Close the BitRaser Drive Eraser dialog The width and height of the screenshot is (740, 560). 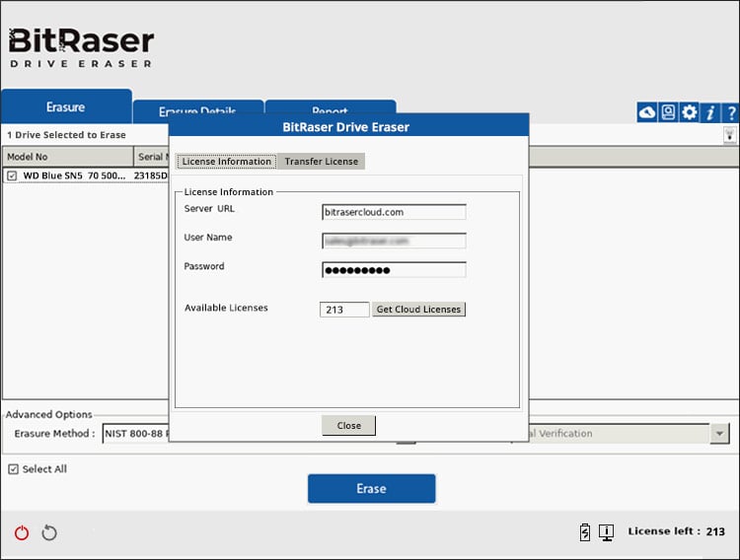coord(348,426)
